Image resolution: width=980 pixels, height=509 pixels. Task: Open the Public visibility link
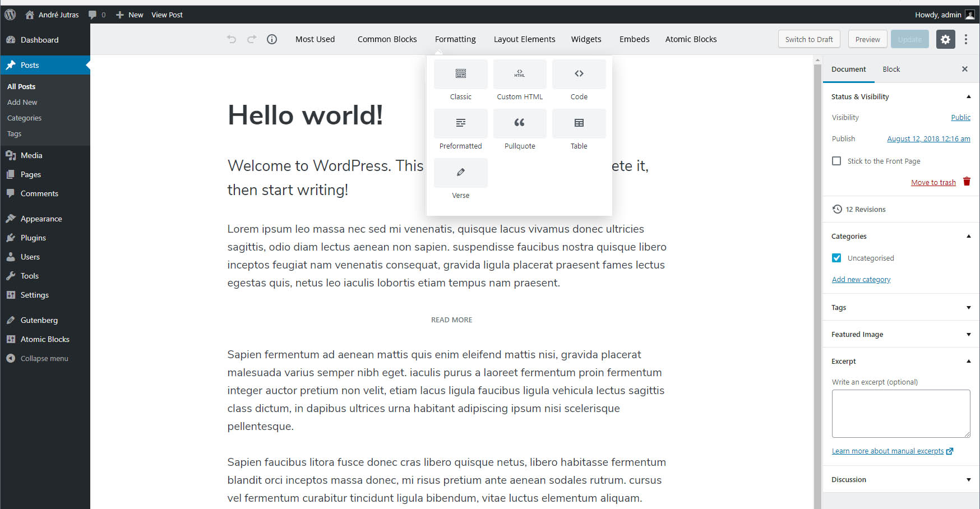[960, 117]
